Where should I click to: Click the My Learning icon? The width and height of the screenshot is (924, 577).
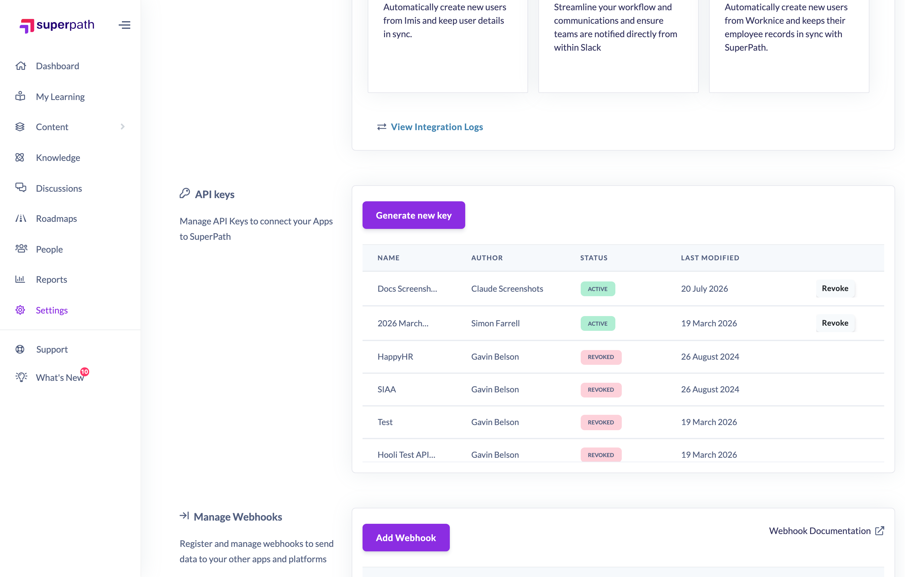click(x=20, y=96)
